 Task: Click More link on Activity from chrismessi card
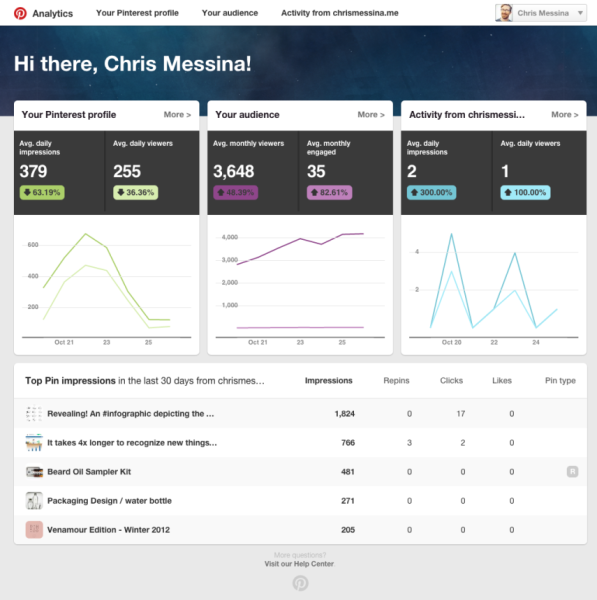coord(564,114)
